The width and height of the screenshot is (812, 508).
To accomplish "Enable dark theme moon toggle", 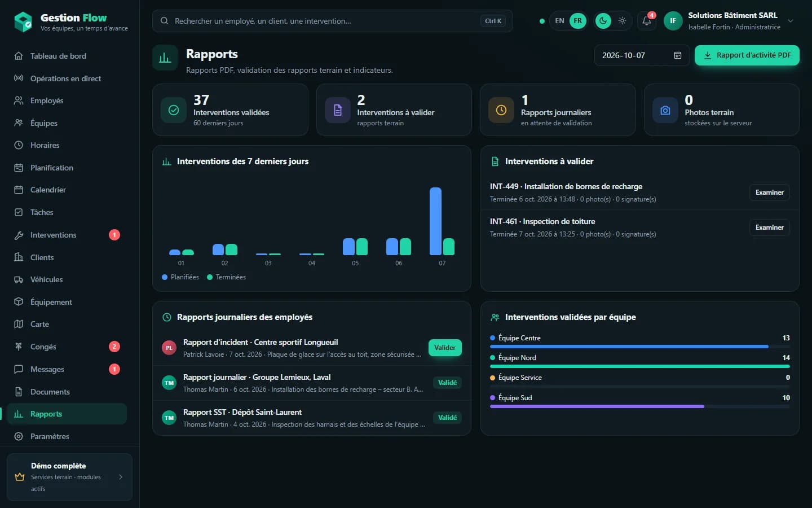I will coord(603,21).
